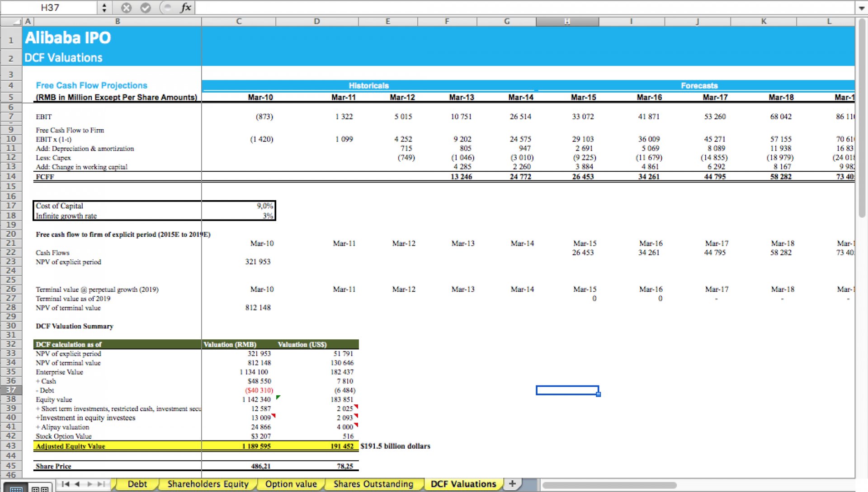Click the $191.5 billion dollars note
This screenshot has height=492, width=868.
[395, 446]
